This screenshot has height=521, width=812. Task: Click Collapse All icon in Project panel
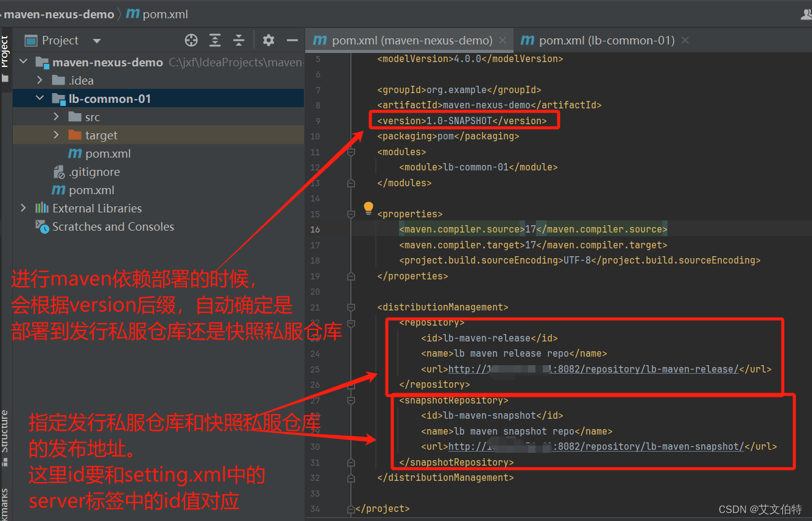tap(239, 41)
